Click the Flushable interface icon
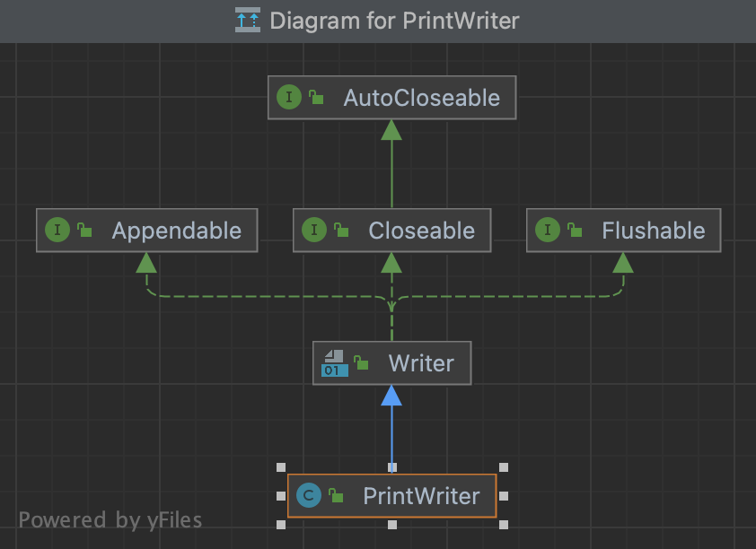The image size is (756, 549). coord(548,231)
